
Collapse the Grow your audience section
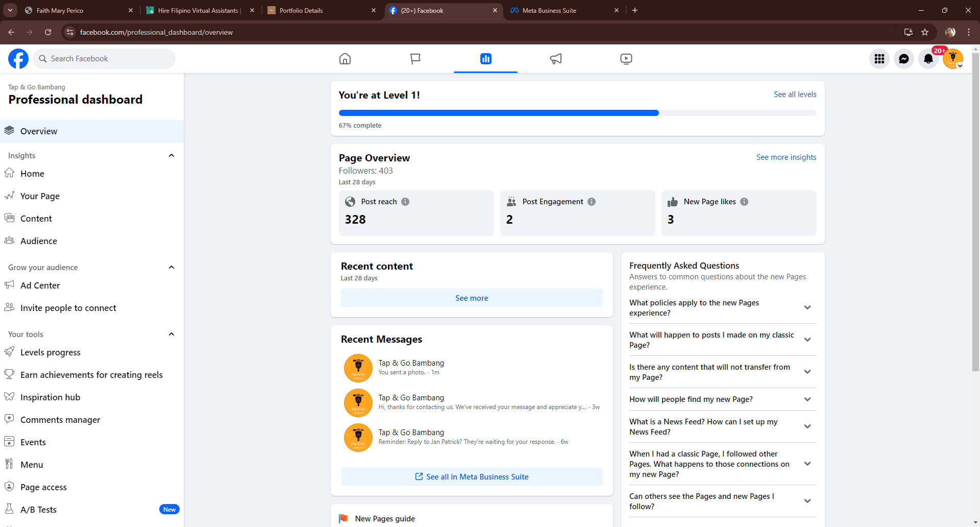click(171, 267)
